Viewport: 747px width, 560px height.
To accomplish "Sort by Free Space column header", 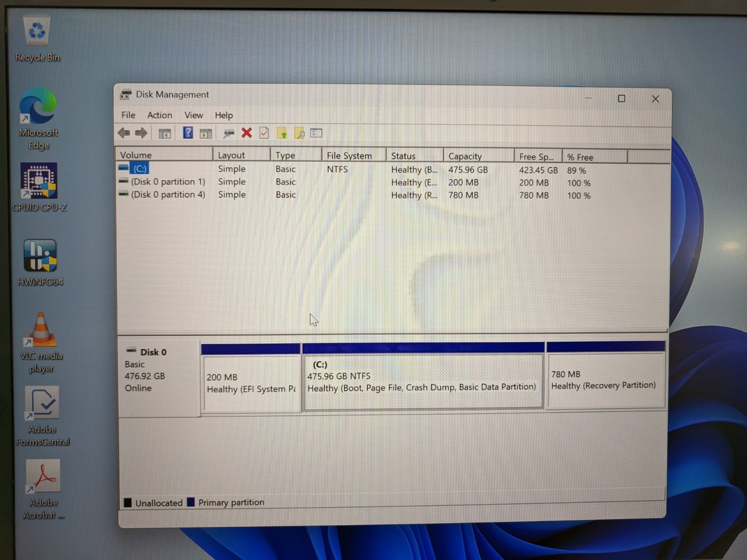I will pos(538,157).
